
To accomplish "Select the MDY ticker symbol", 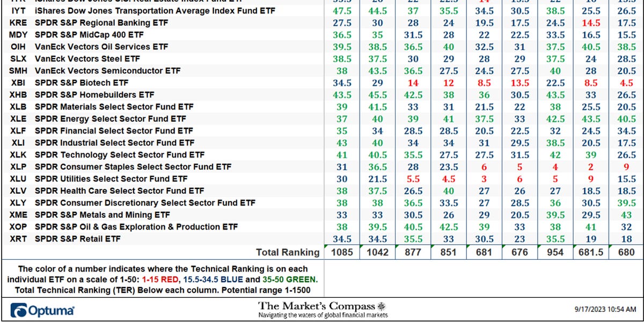I will click(19, 35).
